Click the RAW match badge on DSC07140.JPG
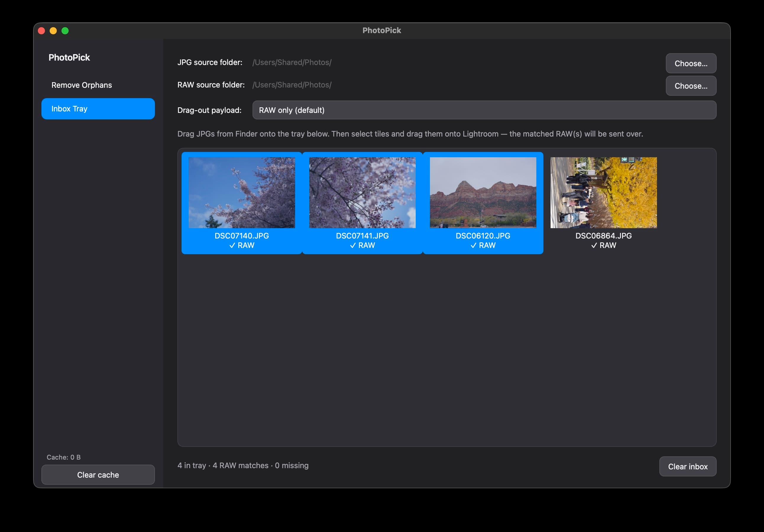This screenshot has width=764, height=532. 241,245
